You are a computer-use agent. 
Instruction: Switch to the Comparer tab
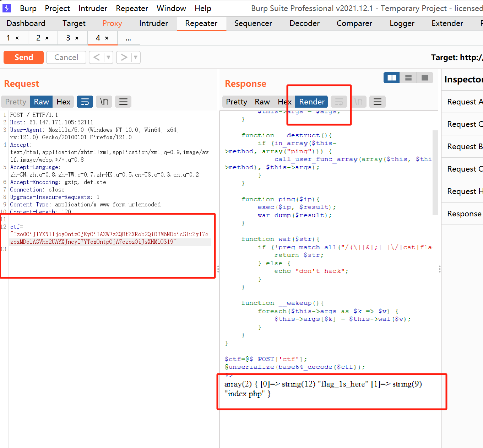pyautogui.click(x=354, y=23)
